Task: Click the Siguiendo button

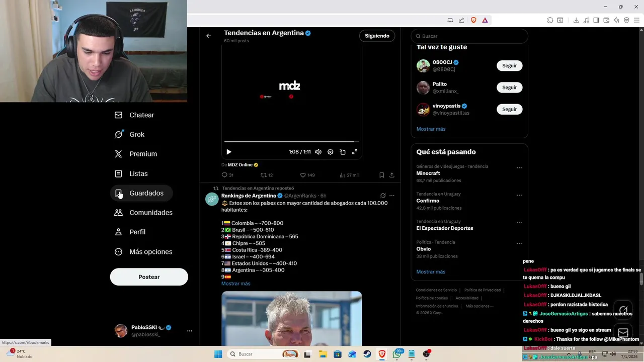Action: (x=377, y=36)
